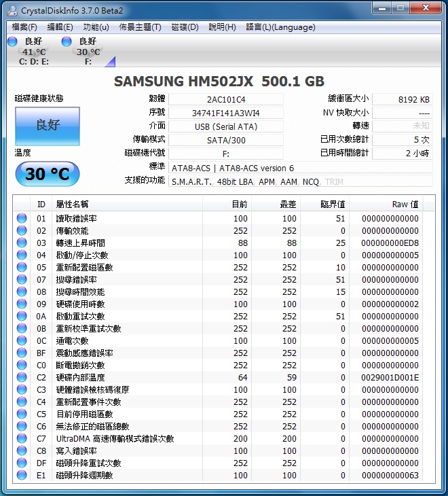
Task: Click the interface field USB (Serial ATA)
Action: point(226,126)
